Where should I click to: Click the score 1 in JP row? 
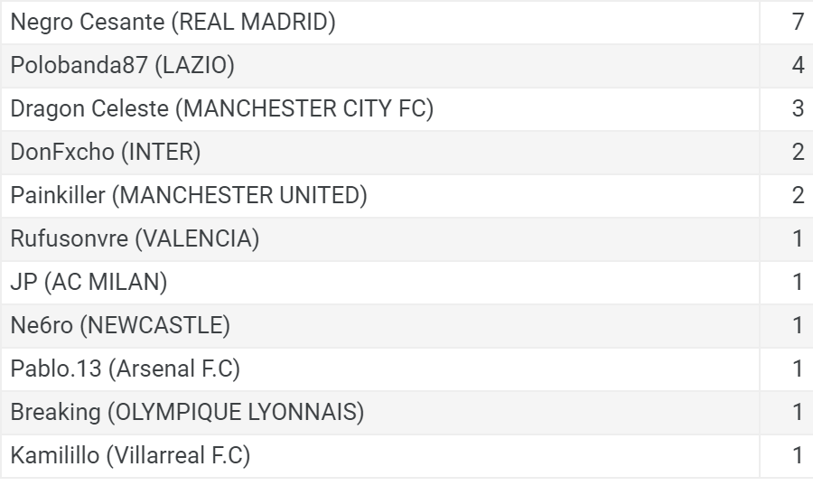798,282
